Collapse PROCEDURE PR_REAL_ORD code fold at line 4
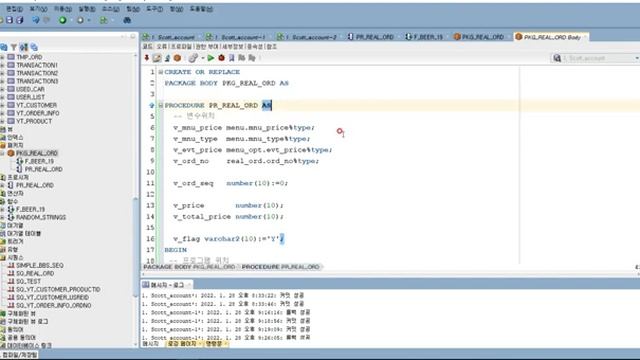This screenshot has height=360, width=640. (x=160, y=105)
